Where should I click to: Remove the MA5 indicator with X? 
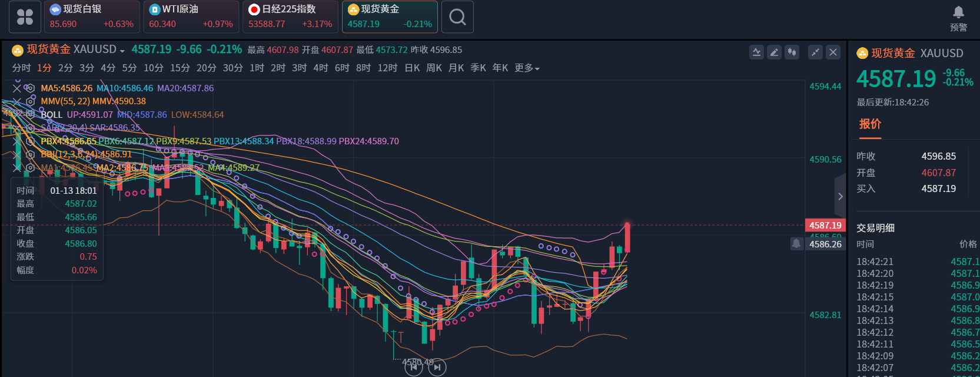pos(17,88)
